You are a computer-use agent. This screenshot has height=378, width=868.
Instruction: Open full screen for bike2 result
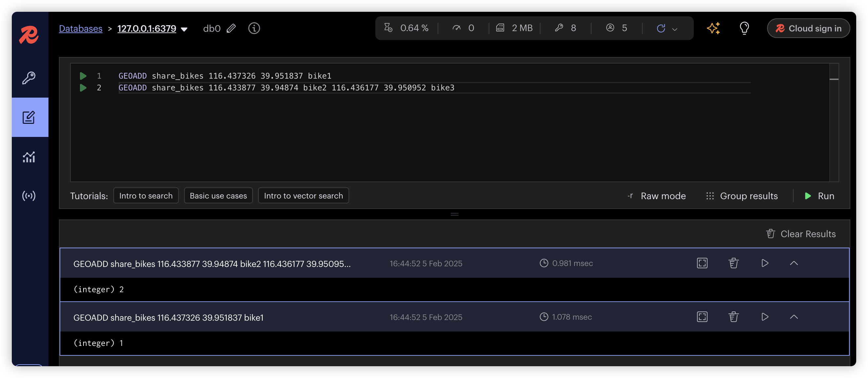click(x=702, y=263)
